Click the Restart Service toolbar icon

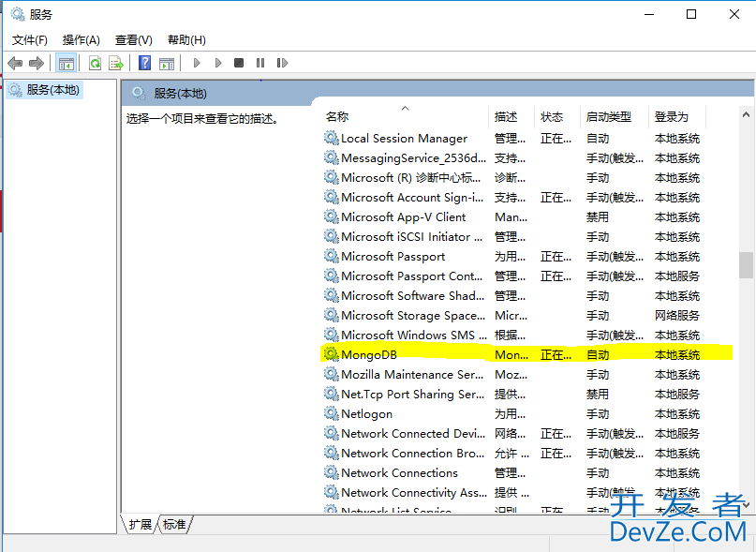tap(281, 63)
